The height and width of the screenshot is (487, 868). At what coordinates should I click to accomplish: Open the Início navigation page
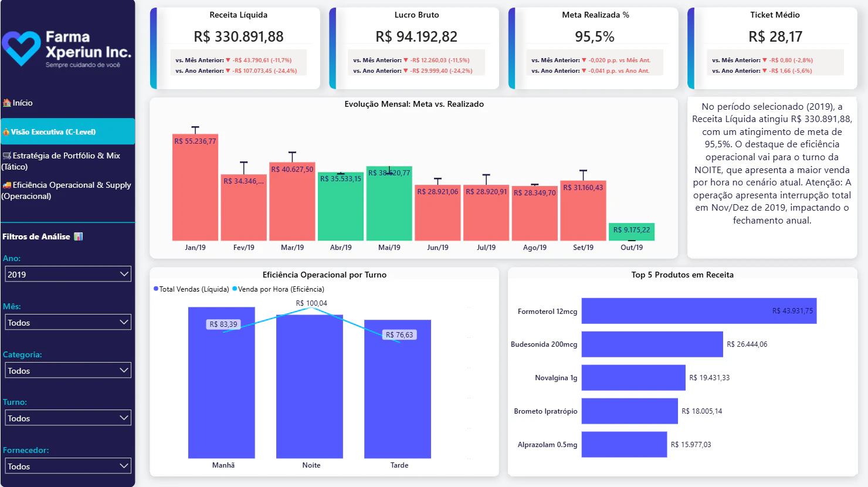click(18, 103)
